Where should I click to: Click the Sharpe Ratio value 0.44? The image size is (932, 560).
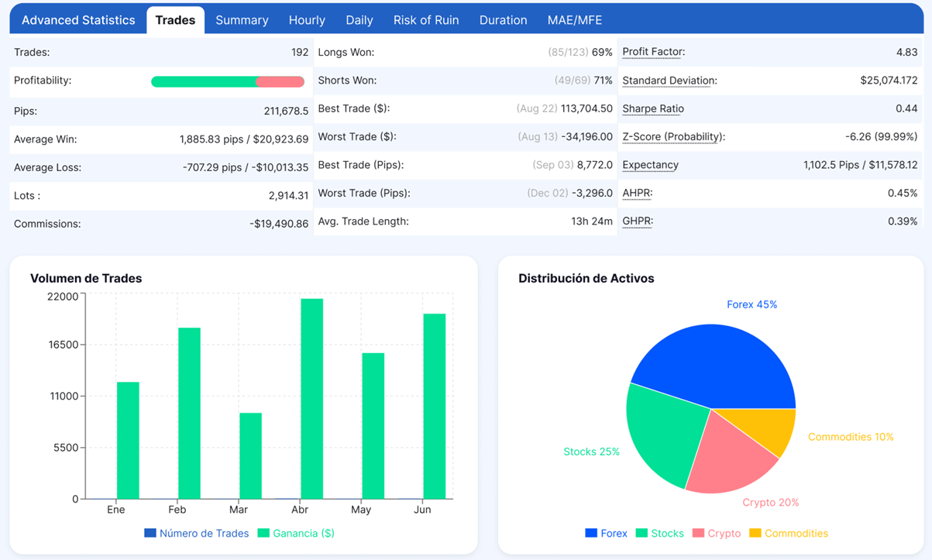[906, 108]
